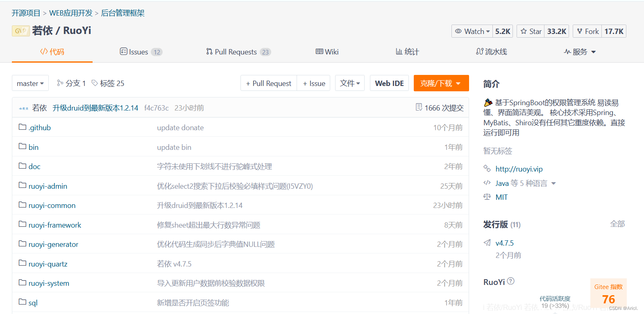The width and height of the screenshot is (644, 314).
Task: Open the Issues tab
Action: click(x=141, y=52)
